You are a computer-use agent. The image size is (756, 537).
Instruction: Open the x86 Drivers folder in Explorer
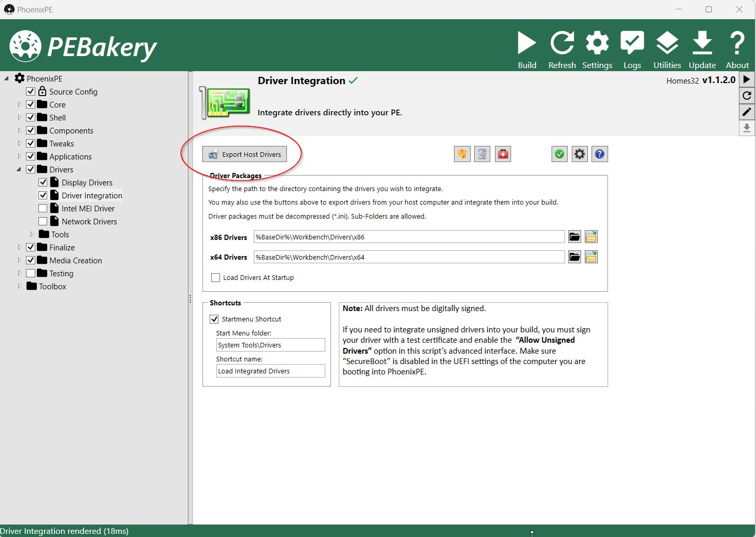591,237
